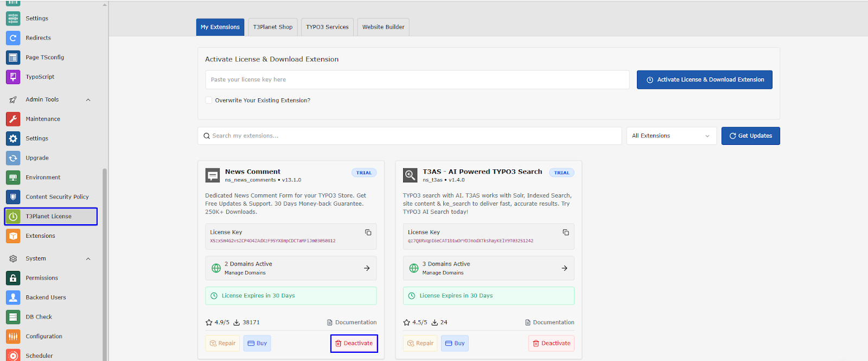The height and width of the screenshot is (361, 868).
Task: Open the Website Builder tab
Action: pyautogui.click(x=383, y=27)
